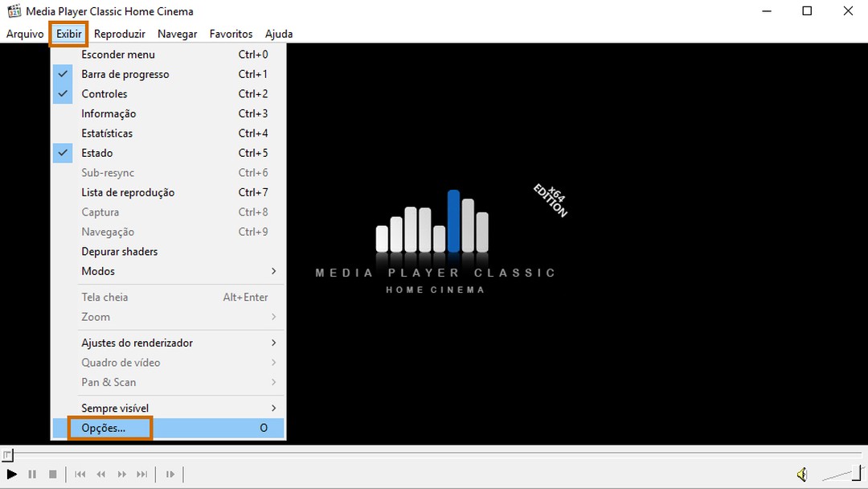Select Opções... from the Exibir menu
Viewport: 868px width, 489px height.
click(104, 428)
